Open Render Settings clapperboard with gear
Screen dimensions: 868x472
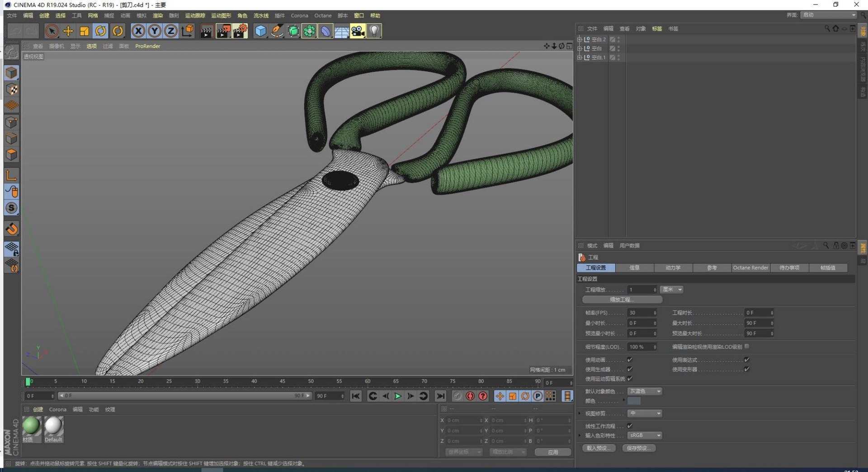[x=240, y=31]
